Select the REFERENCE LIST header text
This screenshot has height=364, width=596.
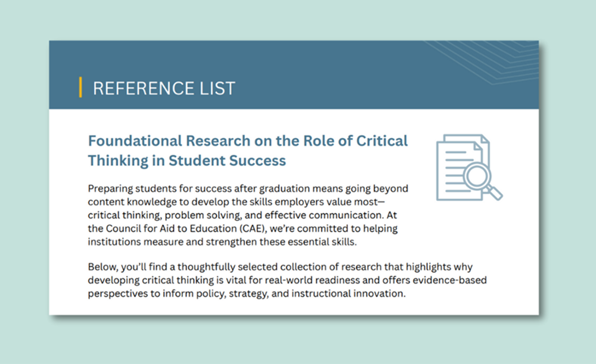tap(164, 88)
